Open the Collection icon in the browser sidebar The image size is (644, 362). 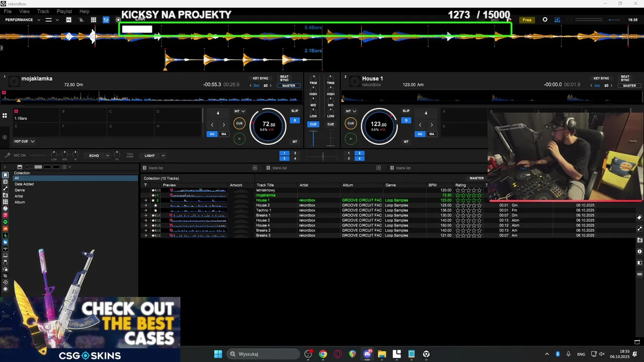click(x=6, y=175)
